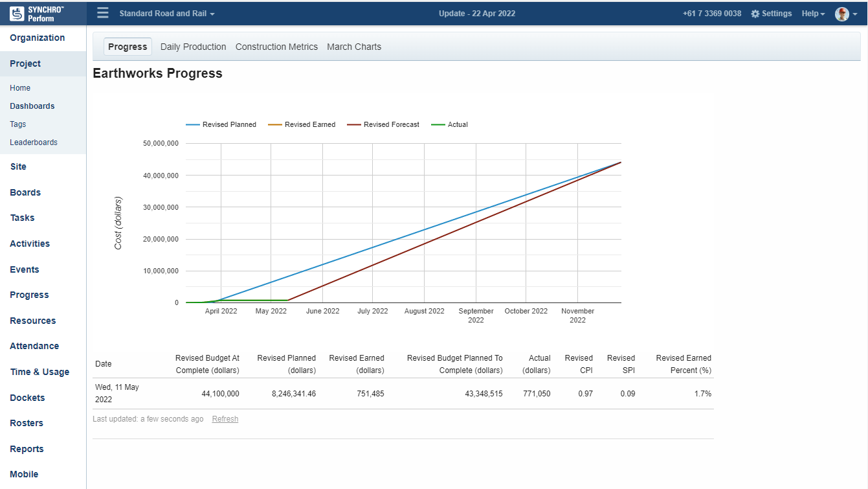
Task: Open Mobile in the sidebar
Action: coord(24,474)
